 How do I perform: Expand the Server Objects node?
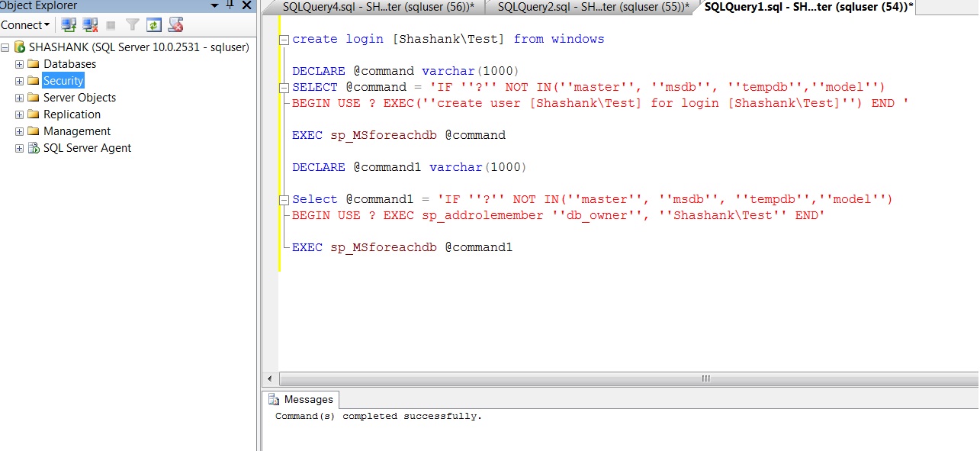18,98
